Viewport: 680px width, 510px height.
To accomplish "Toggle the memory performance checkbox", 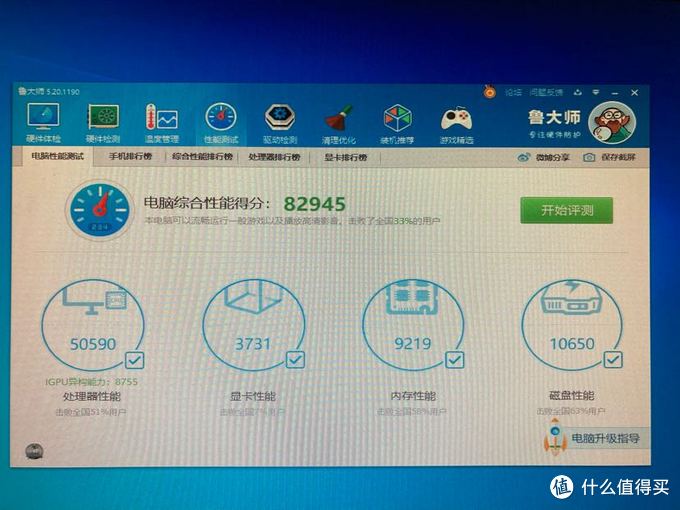I will (454, 360).
